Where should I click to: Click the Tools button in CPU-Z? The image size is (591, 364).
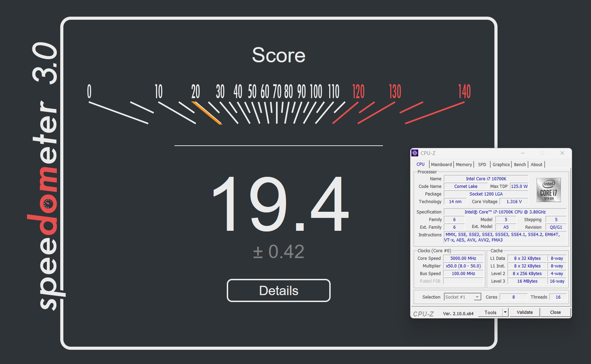[490, 312]
